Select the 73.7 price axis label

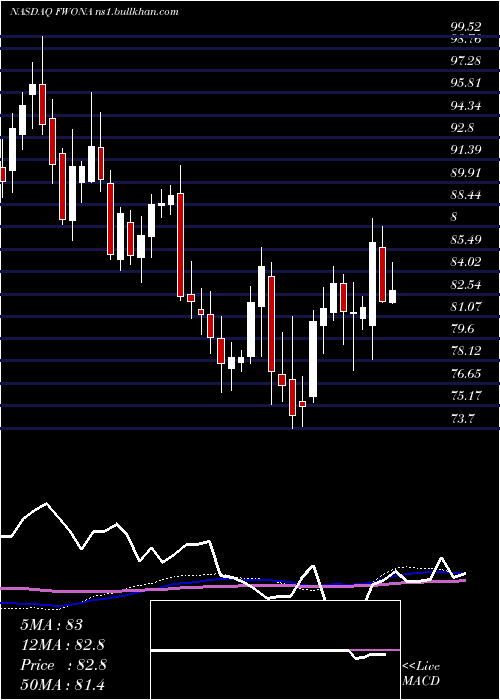coord(462,419)
